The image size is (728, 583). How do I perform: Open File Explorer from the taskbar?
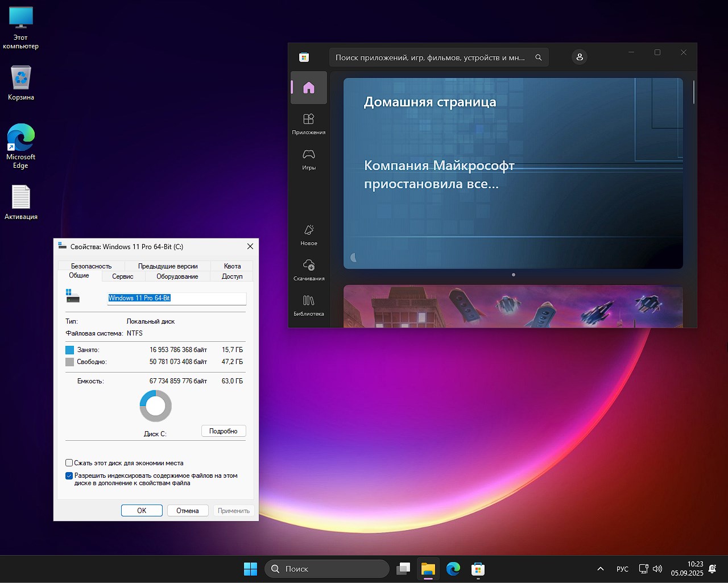(x=428, y=569)
